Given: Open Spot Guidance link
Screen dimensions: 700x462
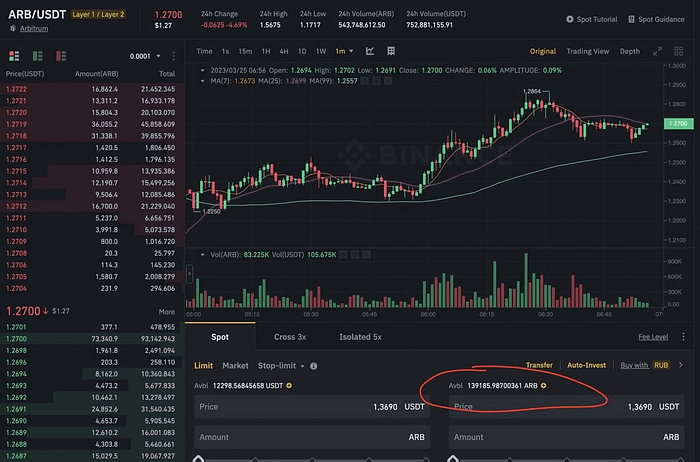Looking at the screenshot, I should (661, 19).
